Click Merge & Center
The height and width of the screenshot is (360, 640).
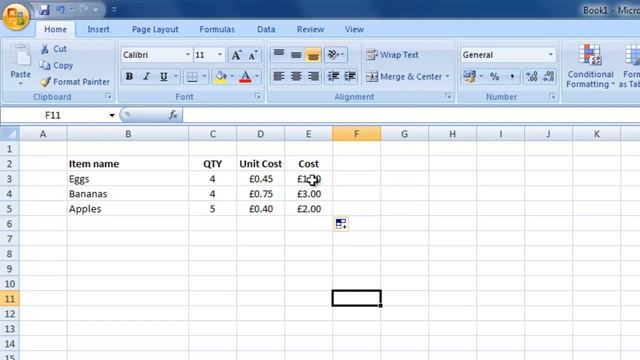(x=404, y=77)
